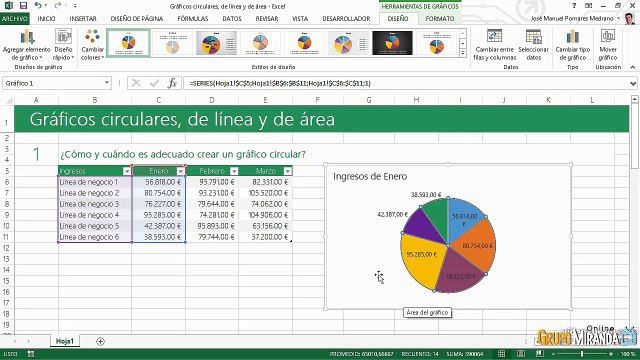
Task: Switch to Normal view in status bar
Action: [x=501, y=353]
